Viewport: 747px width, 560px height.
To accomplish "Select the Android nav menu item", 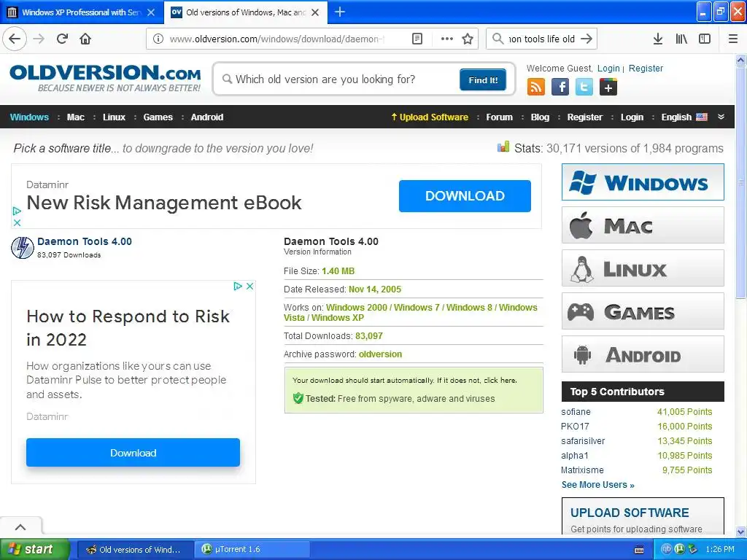I will pyautogui.click(x=207, y=117).
